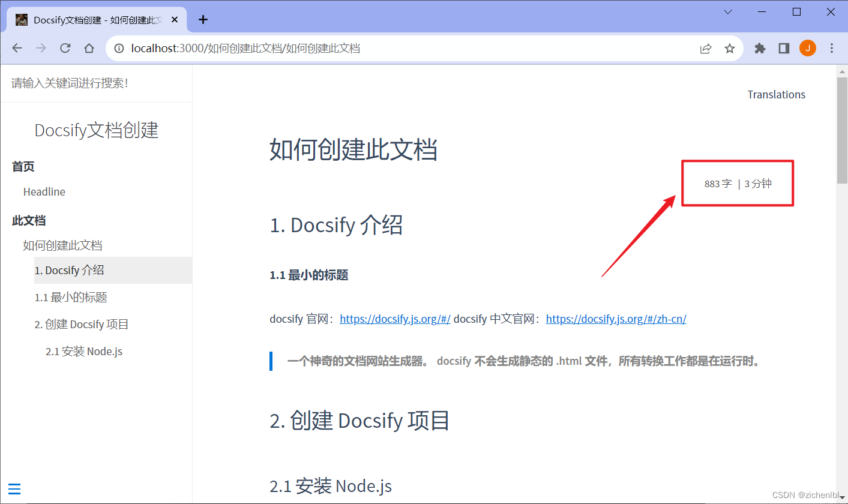Maximize the browser window

pyautogui.click(x=796, y=12)
